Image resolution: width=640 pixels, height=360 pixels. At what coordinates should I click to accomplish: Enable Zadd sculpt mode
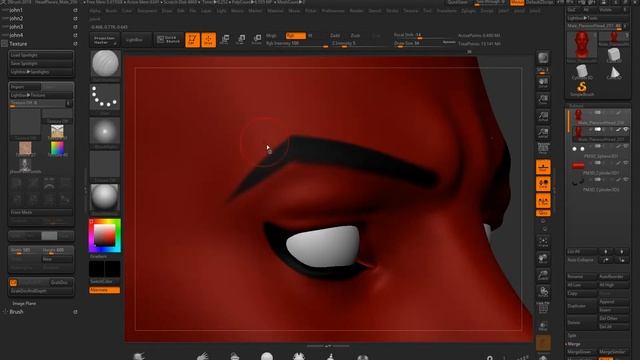click(335, 36)
